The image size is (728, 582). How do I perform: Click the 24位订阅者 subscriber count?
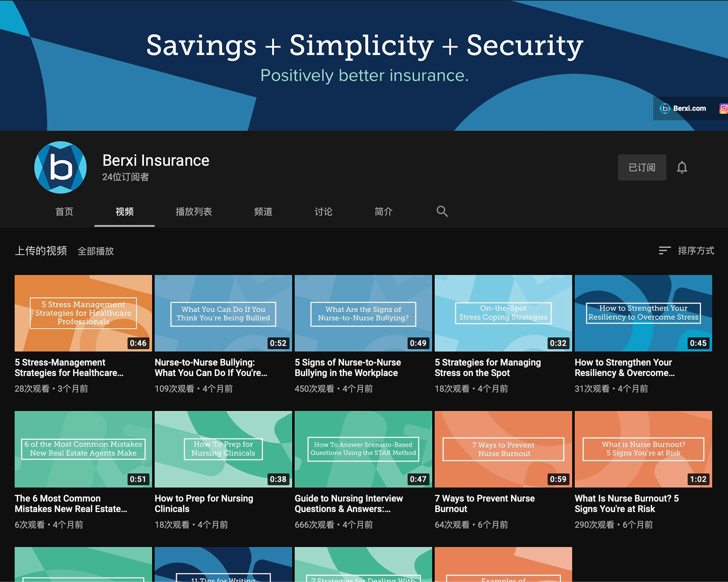coord(125,177)
